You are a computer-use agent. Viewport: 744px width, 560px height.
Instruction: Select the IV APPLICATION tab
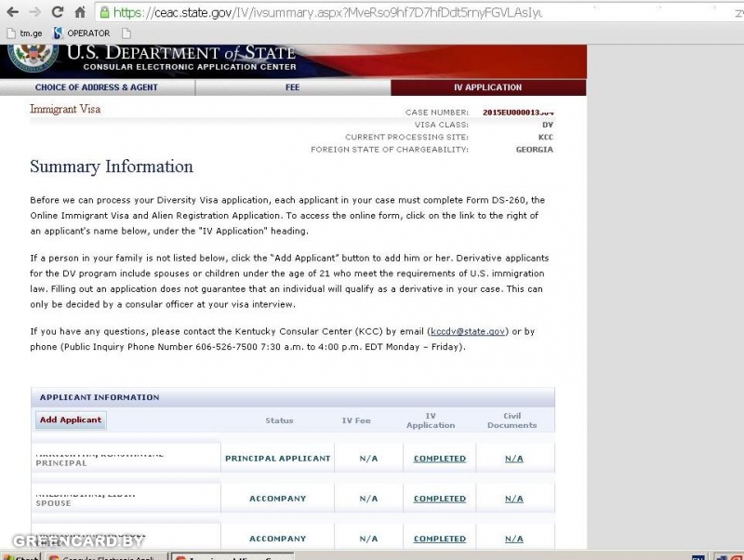point(487,87)
